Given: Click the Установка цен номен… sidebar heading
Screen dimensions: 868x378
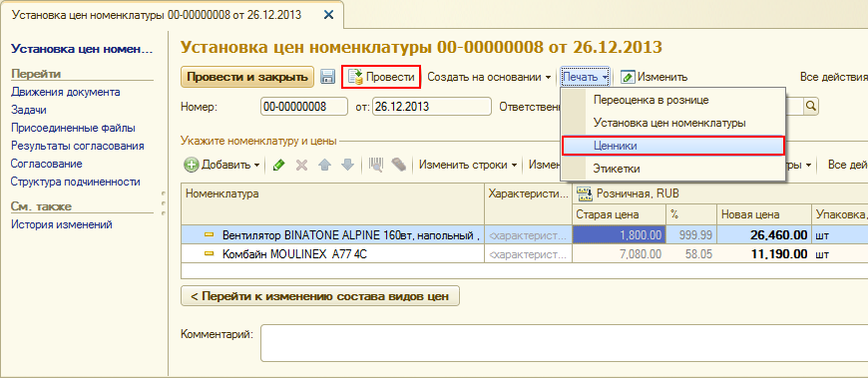Looking at the screenshot, I should 82,48.
